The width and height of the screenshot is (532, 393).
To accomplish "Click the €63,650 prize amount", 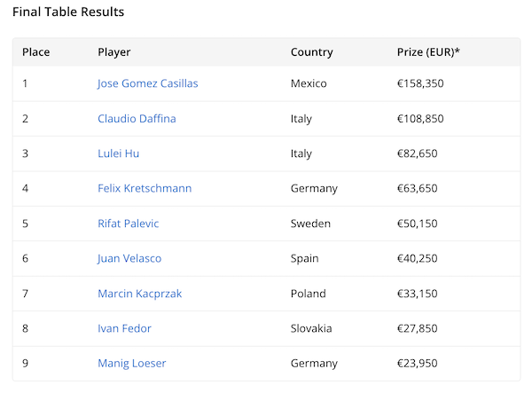I will point(419,188).
